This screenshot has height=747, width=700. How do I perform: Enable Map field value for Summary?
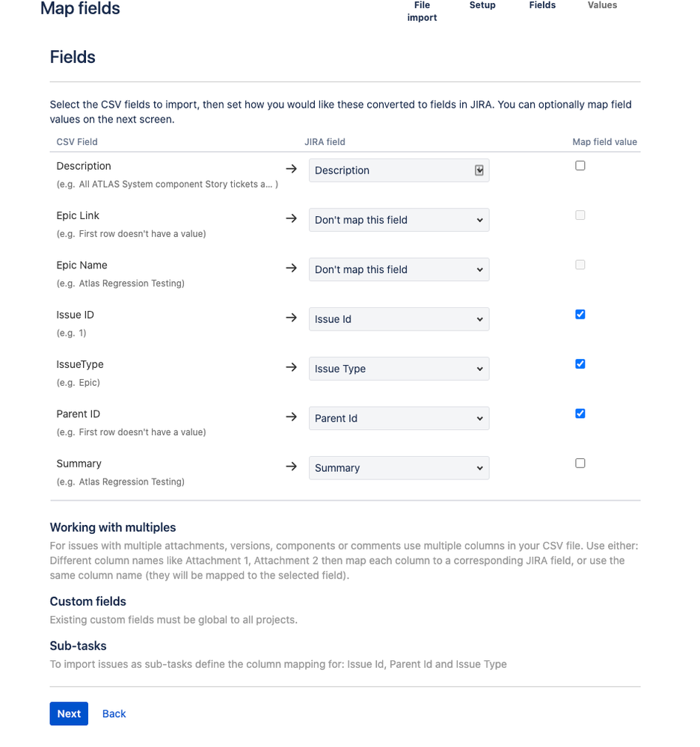pyautogui.click(x=580, y=464)
